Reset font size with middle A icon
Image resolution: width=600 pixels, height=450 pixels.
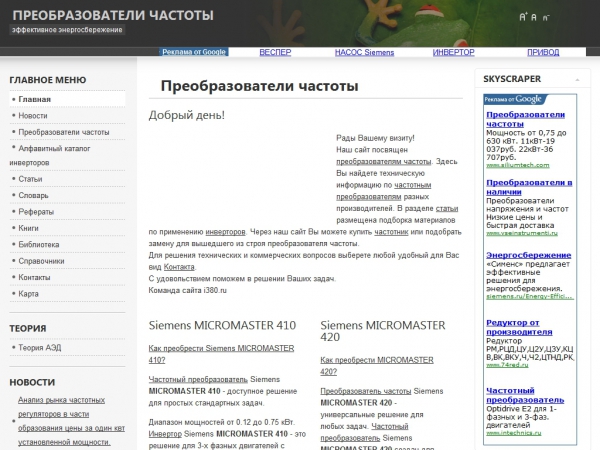point(534,17)
